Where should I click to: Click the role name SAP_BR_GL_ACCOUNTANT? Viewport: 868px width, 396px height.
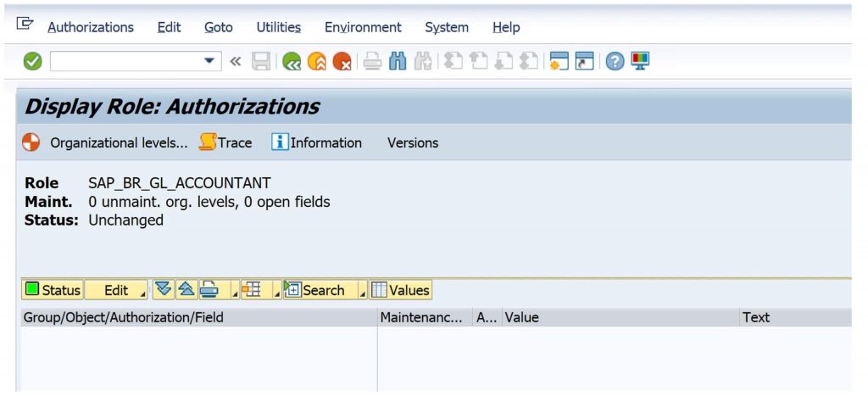click(180, 183)
